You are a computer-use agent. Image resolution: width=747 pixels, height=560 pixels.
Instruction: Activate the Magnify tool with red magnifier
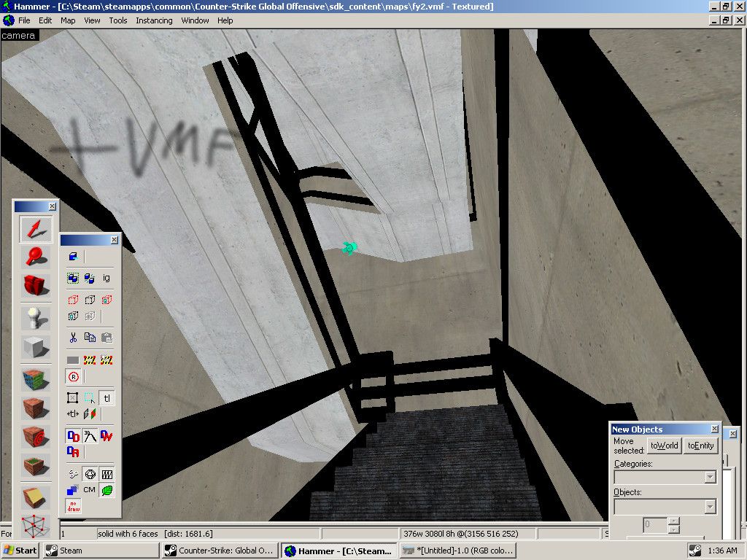[35, 256]
